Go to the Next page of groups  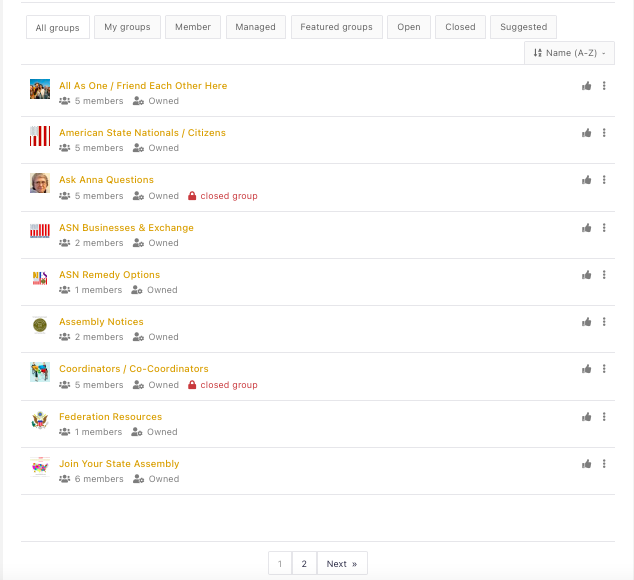click(342, 563)
